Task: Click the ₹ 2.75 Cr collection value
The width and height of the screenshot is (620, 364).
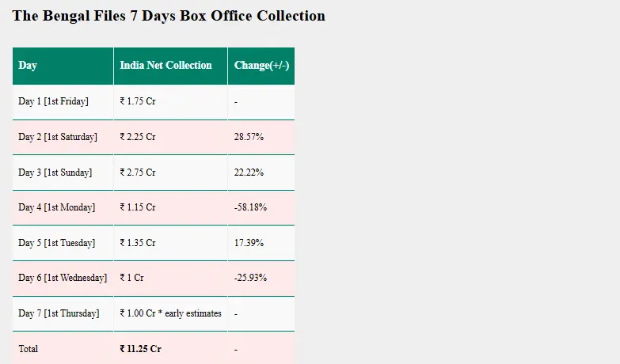Action: 138,173
